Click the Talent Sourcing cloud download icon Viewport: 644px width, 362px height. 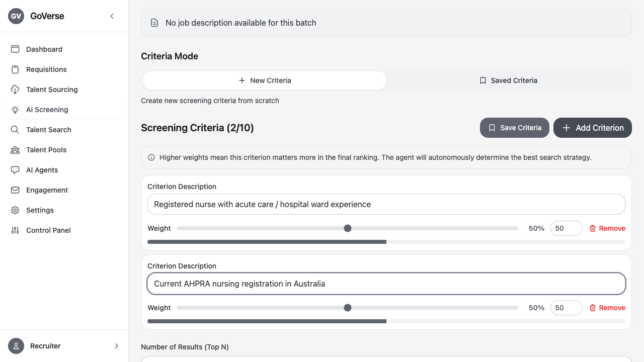click(x=15, y=89)
